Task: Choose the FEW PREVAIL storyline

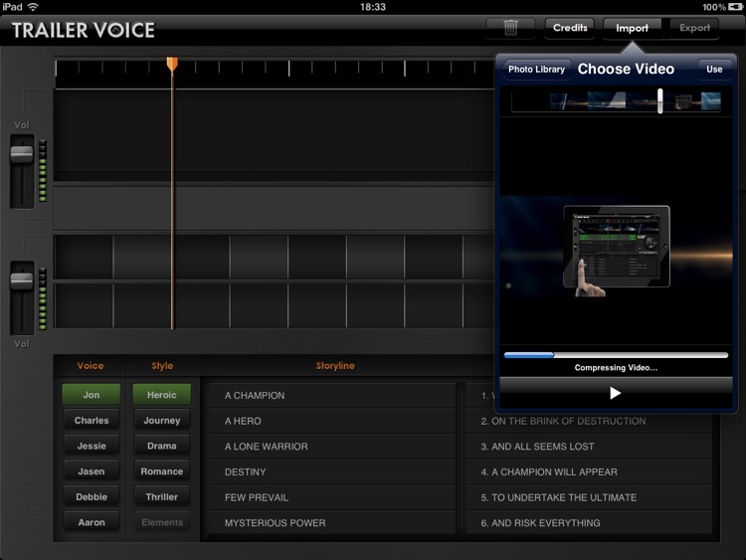Action: pos(332,497)
